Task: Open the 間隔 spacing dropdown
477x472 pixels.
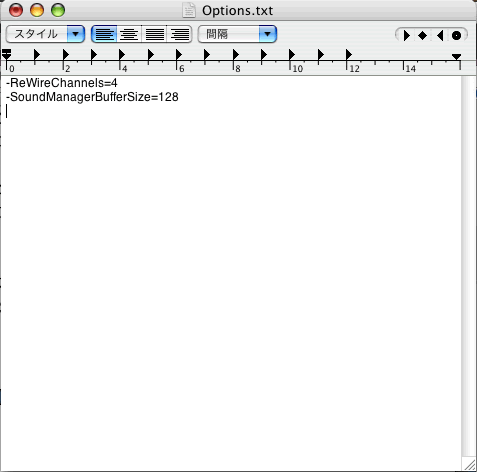Action: [237, 34]
